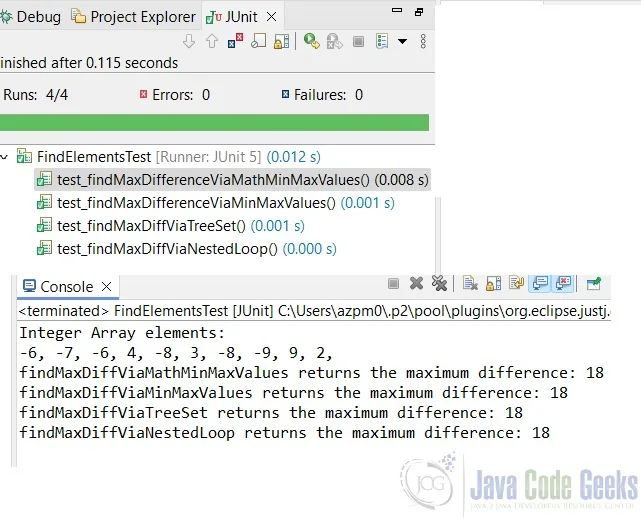
Task: Click Remove Launch single X icon
Action: pyautogui.click(x=416, y=283)
